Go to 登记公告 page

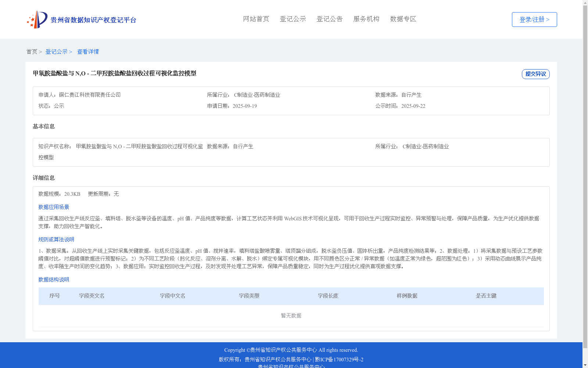[330, 19]
